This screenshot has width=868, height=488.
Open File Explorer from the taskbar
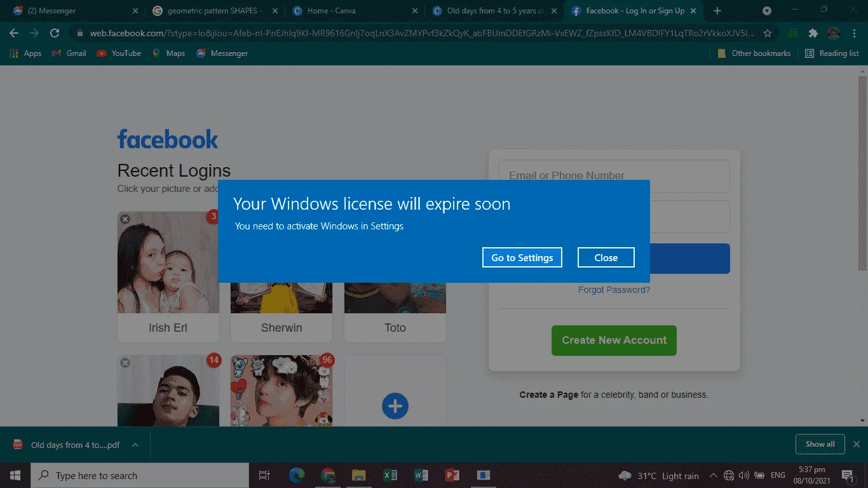(x=359, y=475)
